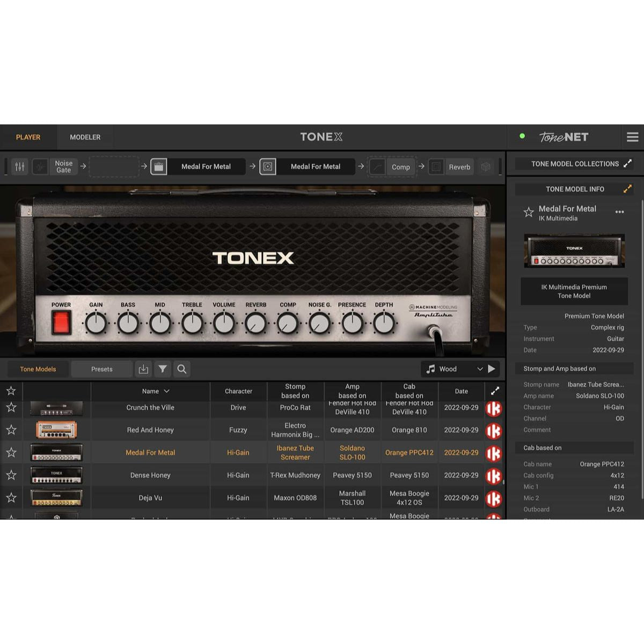Viewport: 644px width, 644px height.
Task: Expand the tone model list view
Action: pos(495,391)
